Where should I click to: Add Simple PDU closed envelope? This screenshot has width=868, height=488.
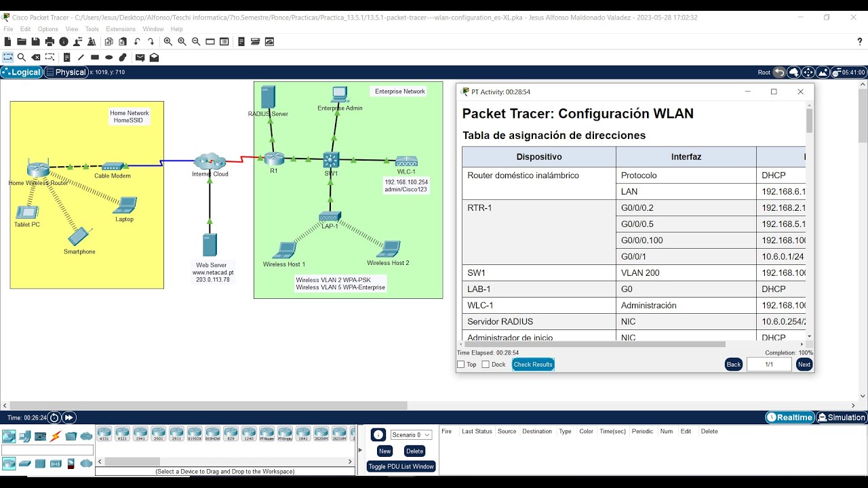(140, 58)
